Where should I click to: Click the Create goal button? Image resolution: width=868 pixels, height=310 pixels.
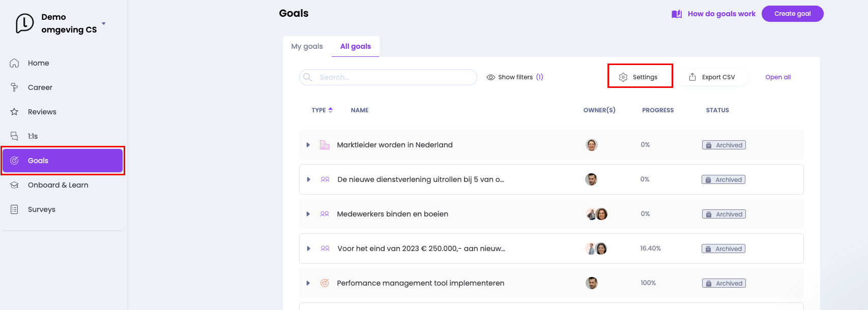click(x=792, y=14)
